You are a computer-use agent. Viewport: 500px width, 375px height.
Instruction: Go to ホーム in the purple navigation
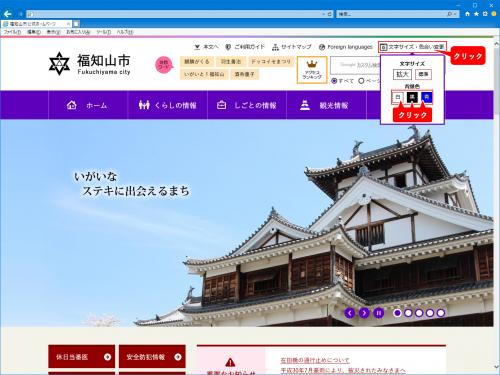coord(88,105)
